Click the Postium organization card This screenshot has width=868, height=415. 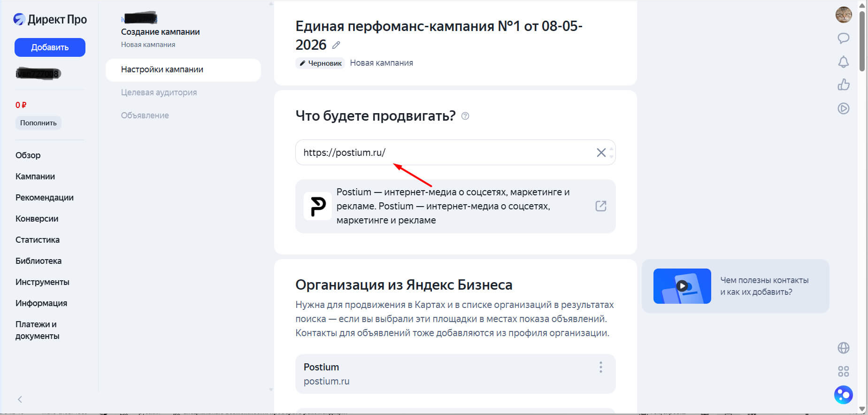455,374
